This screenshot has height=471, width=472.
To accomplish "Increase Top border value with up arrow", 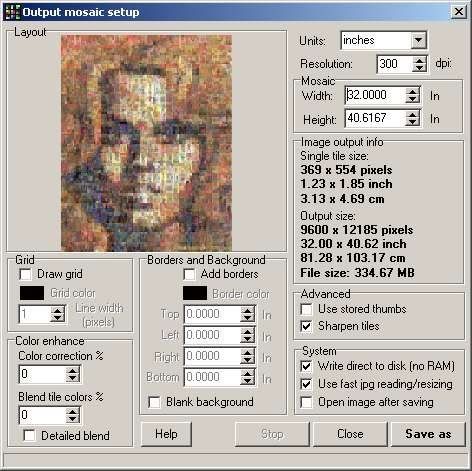I will (x=247, y=310).
